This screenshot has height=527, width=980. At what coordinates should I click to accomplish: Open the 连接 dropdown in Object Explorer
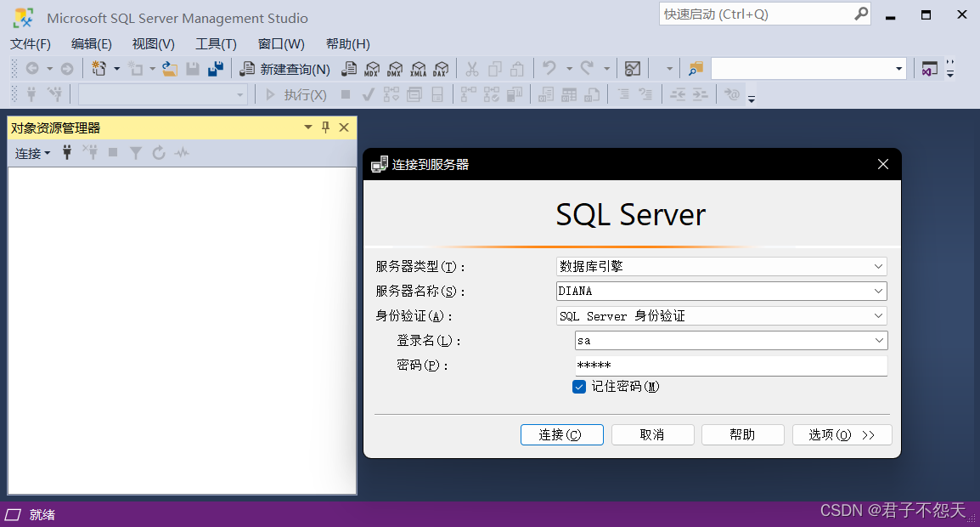[32, 153]
